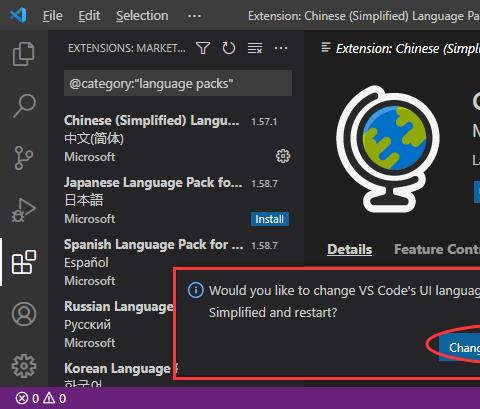Open the Run and Debug view
This screenshot has height=409, width=480.
(x=24, y=210)
